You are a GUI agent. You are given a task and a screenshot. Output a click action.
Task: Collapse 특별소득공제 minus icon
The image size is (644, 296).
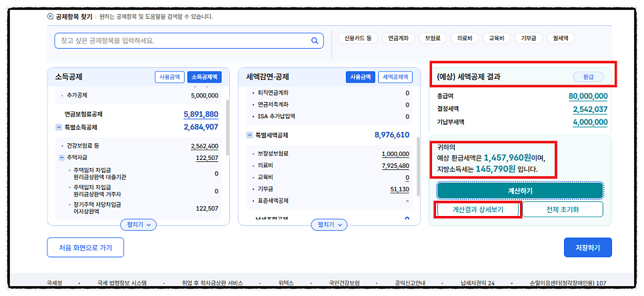click(x=59, y=127)
